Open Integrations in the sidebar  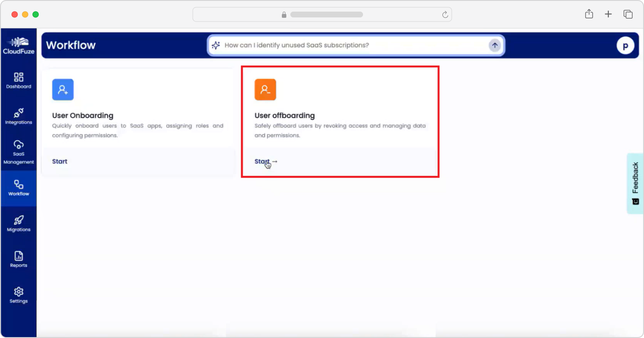(19, 117)
